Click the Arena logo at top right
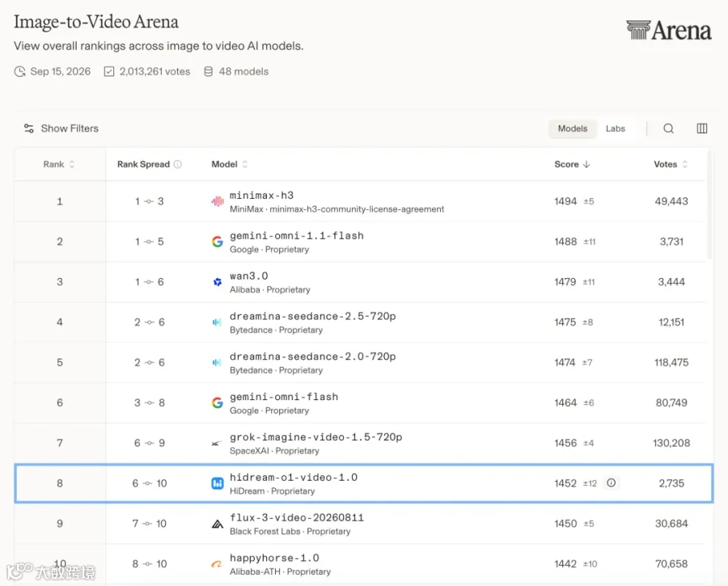The image size is (728, 586). click(669, 31)
